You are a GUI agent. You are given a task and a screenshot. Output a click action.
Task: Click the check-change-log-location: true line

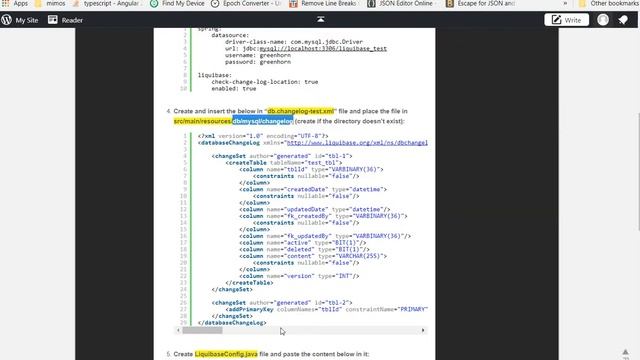(x=264, y=82)
